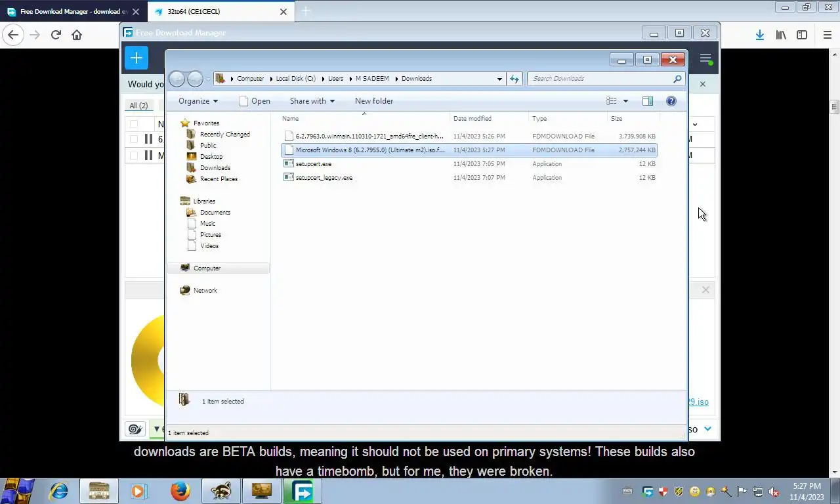Click Open in Explorer toolbar

(x=255, y=101)
